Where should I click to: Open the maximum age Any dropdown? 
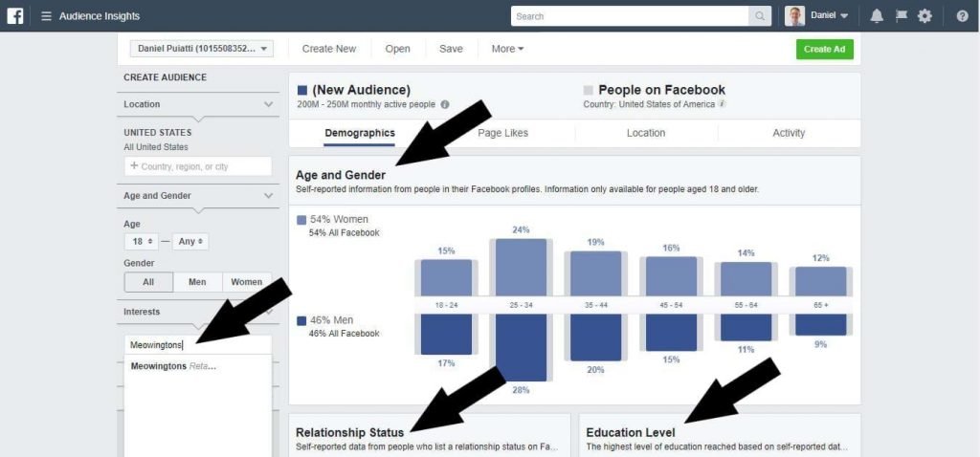[x=190, y=241]
